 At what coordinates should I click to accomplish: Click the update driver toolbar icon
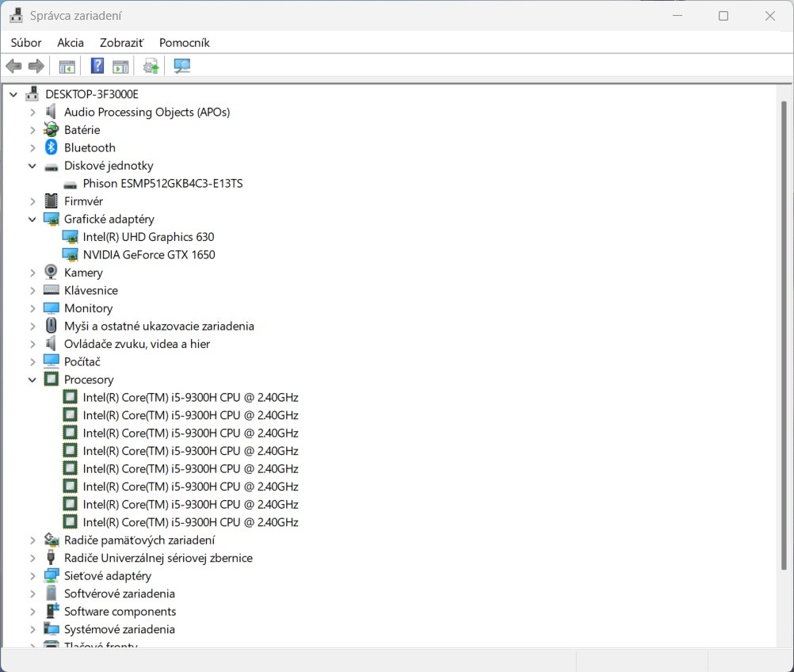tap(151, 66)
